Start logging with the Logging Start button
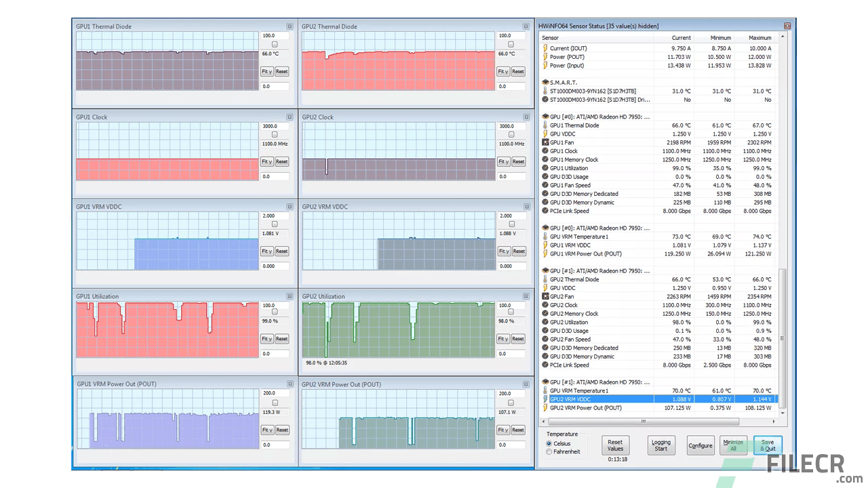 click(660, 445)
